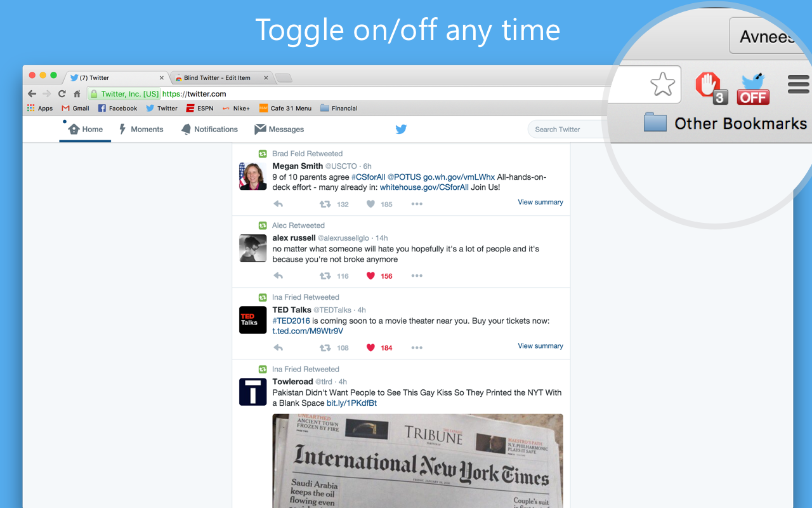Open the @POTUS mention

tap(404, 177)
